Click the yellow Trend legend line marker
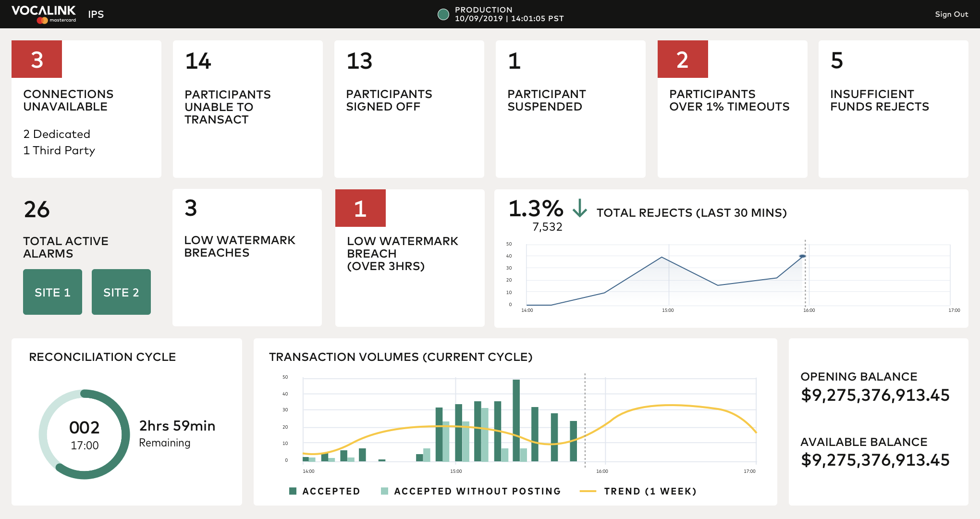 point(588,491)
